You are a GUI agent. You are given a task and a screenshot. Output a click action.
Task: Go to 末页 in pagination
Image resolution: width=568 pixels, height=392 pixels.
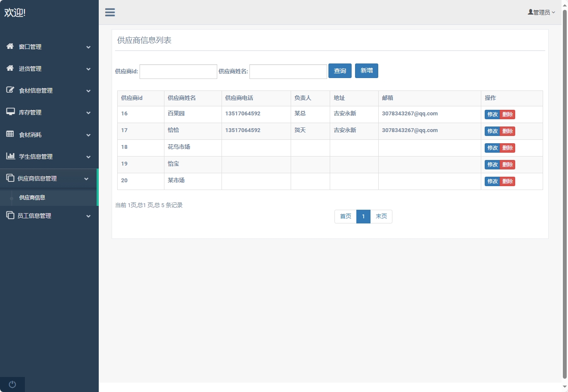tap(381, 217)
